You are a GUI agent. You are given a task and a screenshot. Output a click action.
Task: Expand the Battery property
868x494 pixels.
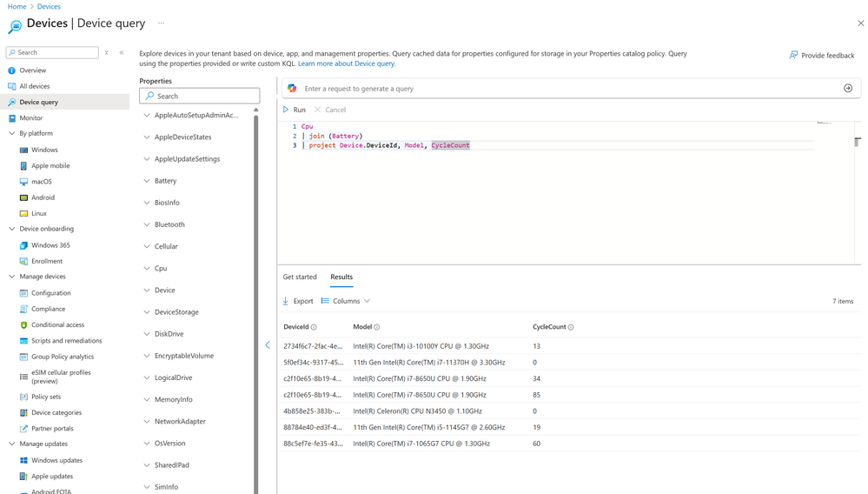pos(147,181)
